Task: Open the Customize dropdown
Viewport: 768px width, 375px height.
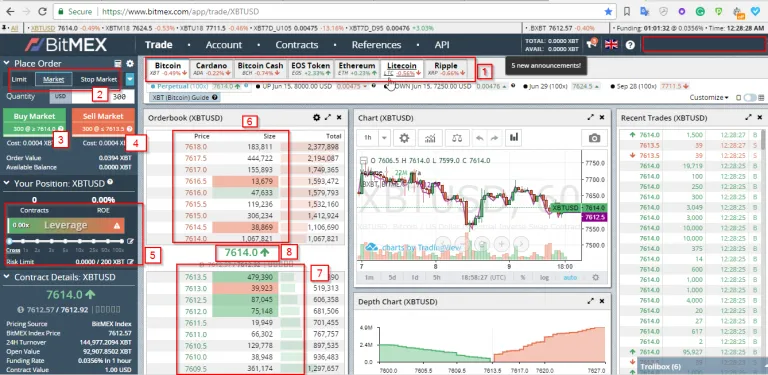Action: [x=709, y=98]
